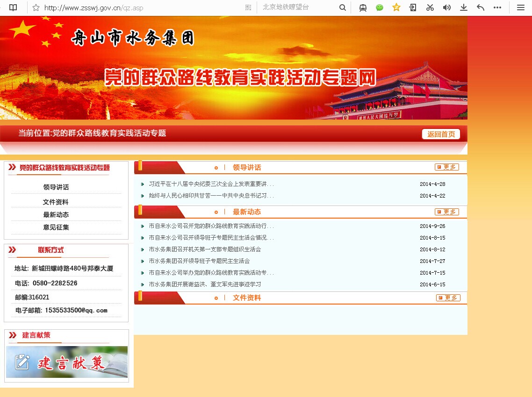Bookmark page with the star outline icon
The height and width of the screenshot is (397, 532).
[36, 7]
